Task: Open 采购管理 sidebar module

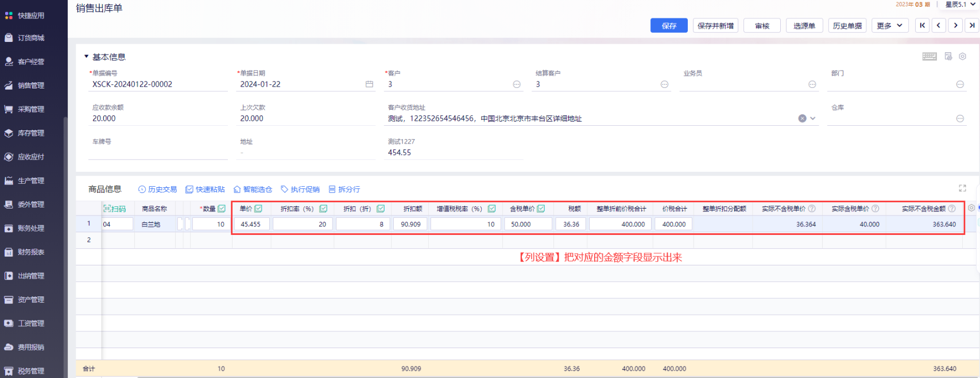Action: click(25, 109)
